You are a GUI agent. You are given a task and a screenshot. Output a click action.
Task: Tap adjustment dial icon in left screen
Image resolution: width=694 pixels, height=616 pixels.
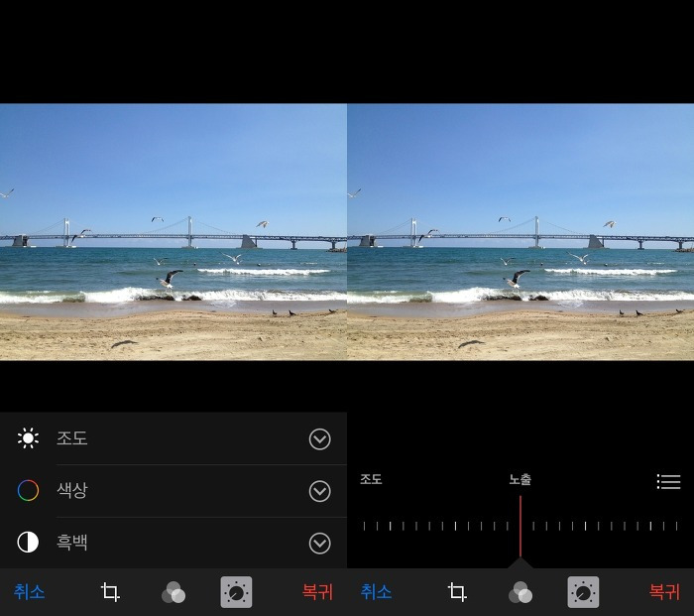pyautogui.click(x=236, y=592)
